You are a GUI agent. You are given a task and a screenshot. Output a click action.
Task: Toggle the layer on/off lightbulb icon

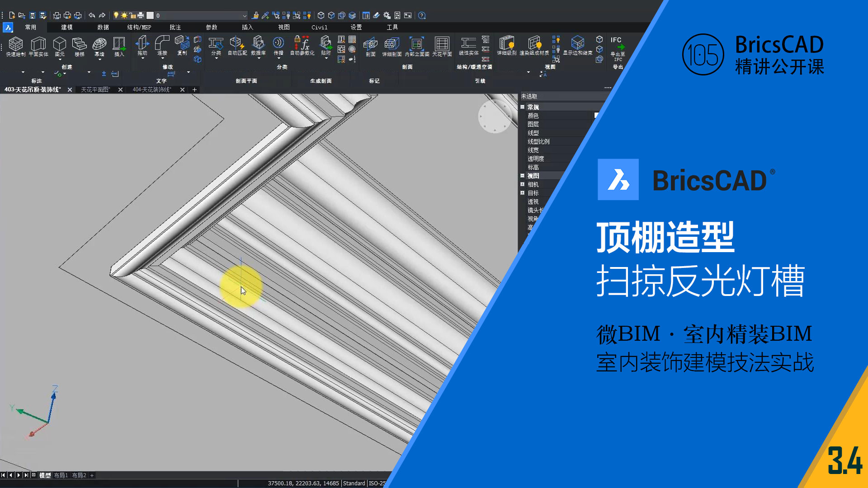click(x=116, y=15)
